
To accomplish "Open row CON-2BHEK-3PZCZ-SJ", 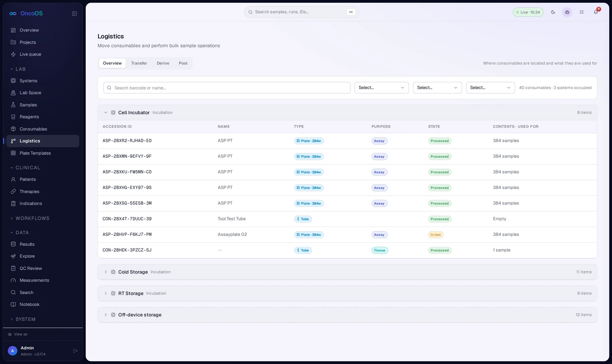I will (x=347, y=250).
